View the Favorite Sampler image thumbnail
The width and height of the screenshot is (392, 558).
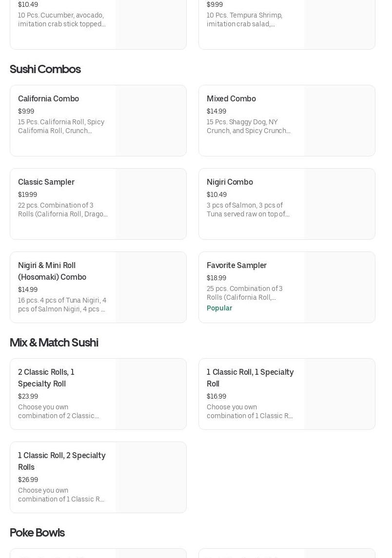pyautogui.click(x=339, y=288)
